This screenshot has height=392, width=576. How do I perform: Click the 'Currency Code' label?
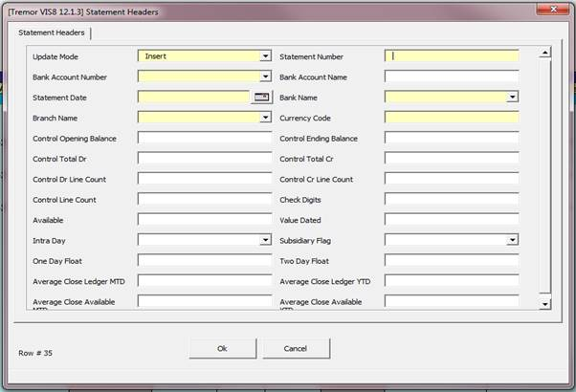coord(305,119)
